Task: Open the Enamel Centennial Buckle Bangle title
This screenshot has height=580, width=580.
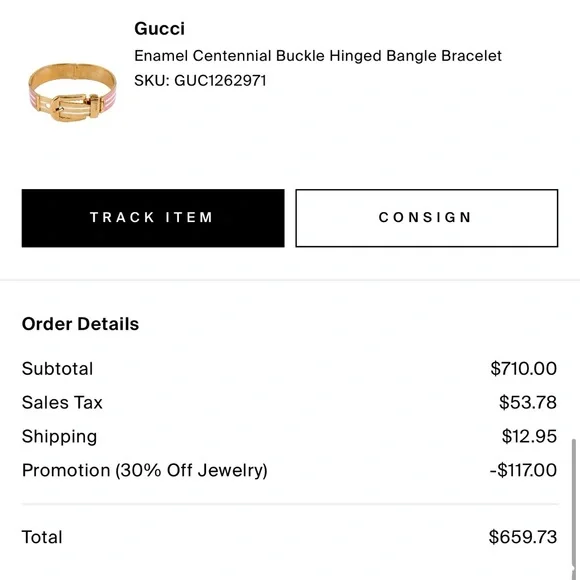Action: [318, 56]
